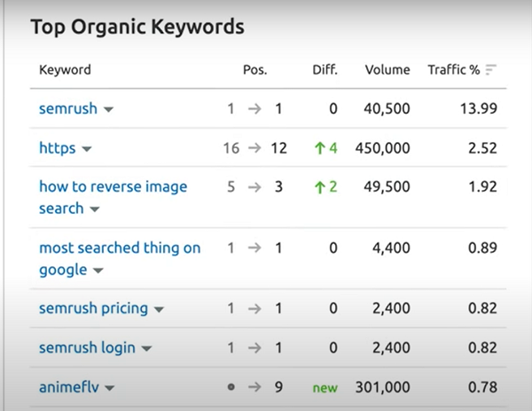The image size is (532, 411).
Task: Sort table by Keyword column header
Action: [x=65, y=69]
